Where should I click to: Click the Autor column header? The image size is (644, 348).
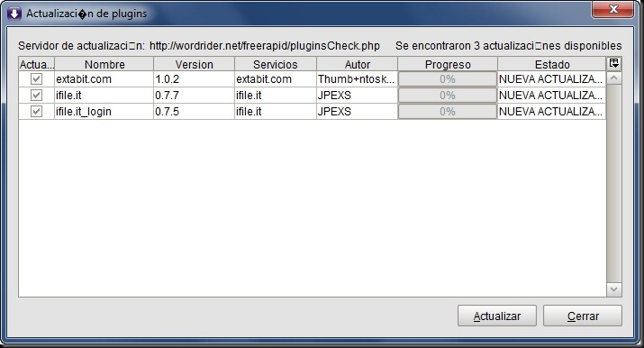[x=357, y=64]
